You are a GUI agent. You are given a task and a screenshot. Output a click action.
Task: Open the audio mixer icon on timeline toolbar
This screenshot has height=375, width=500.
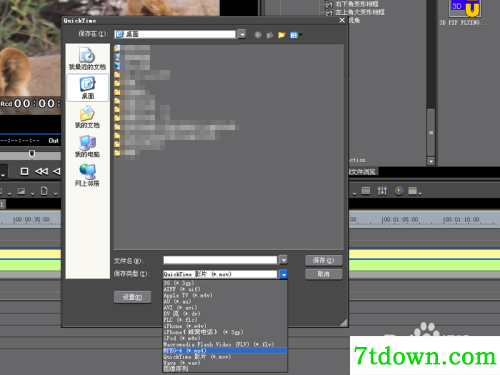tap(382, 191)
